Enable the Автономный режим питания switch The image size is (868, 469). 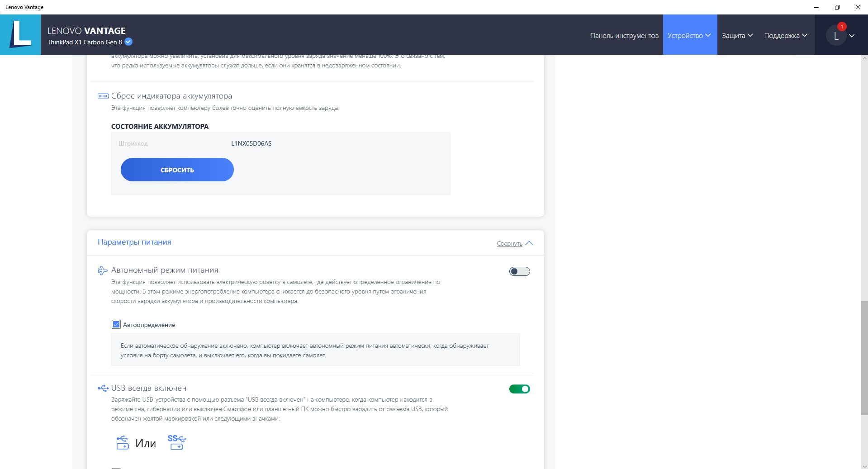point(519,271)
